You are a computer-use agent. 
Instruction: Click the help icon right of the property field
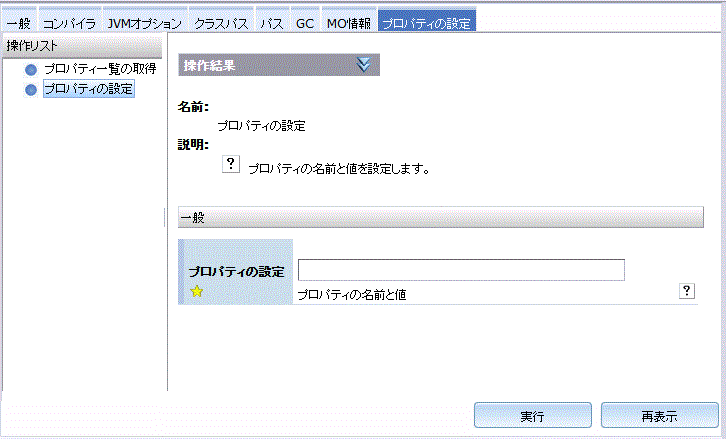(x=687, y=290)
